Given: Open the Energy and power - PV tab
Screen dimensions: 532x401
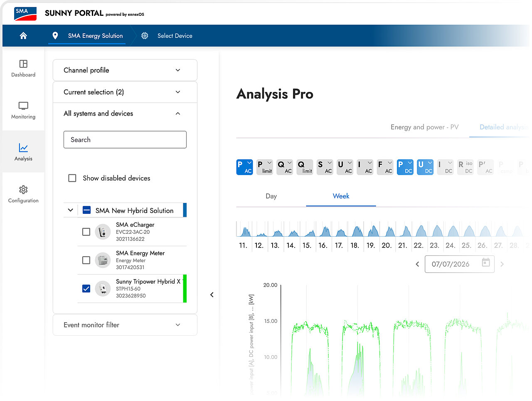Looking at the screenshot, I should [x=425, y=127].
